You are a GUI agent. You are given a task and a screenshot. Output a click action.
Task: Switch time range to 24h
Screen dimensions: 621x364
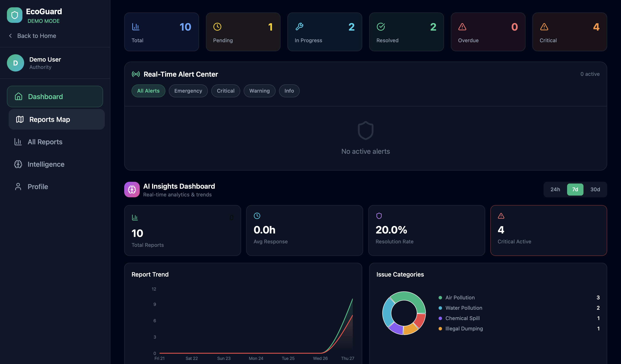coord(555,190)
